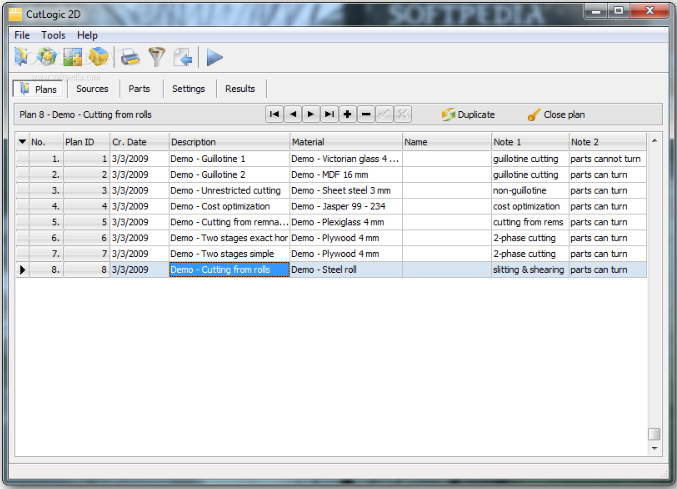The width and height of the screenshot is (677, 489).
Task: Click 'Demo - MDF 16 mm' material cell
Action: 346,175
